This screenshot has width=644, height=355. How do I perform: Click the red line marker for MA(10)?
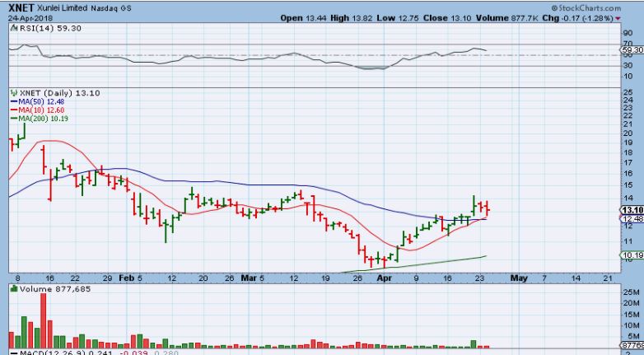14,110
